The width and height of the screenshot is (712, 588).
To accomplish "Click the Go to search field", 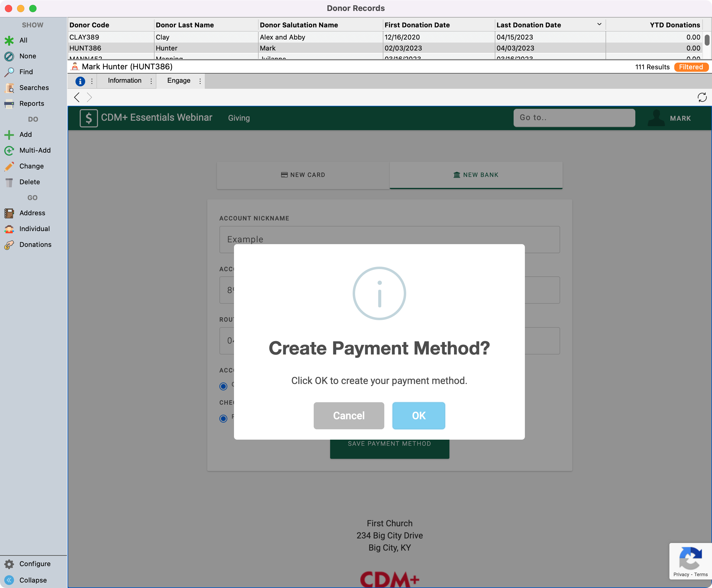I will [574, 118].
